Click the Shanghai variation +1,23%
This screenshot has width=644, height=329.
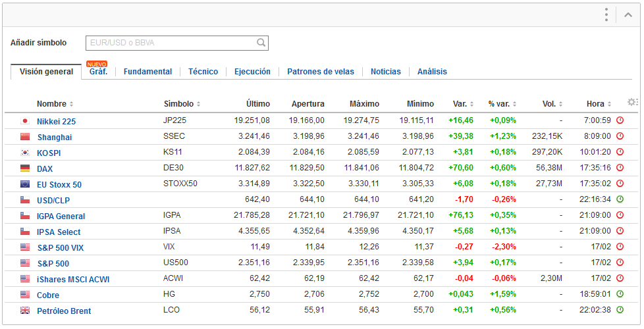503,136
